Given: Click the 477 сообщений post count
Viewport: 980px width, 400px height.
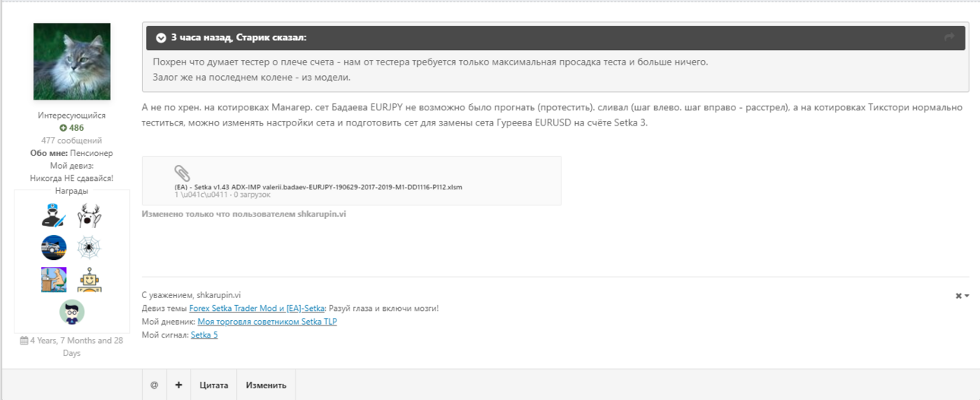Looking at the screenshot, I should pos(71,141).
